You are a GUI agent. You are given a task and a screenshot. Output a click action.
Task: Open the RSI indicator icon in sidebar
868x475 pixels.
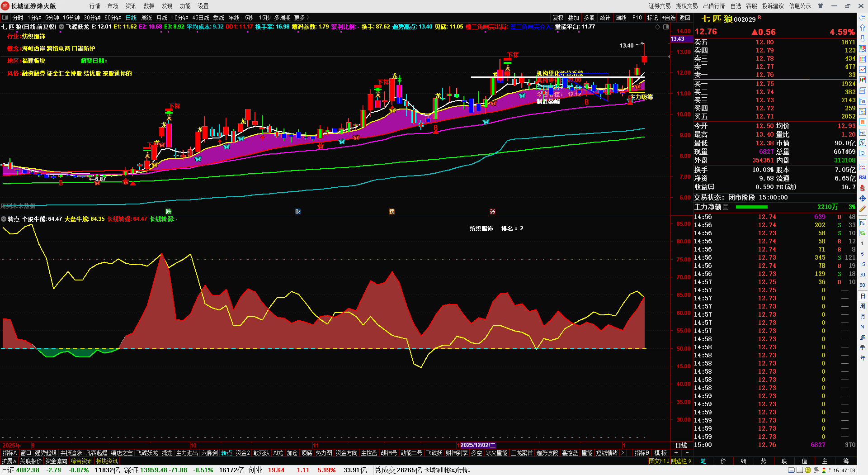click(863, 177)
